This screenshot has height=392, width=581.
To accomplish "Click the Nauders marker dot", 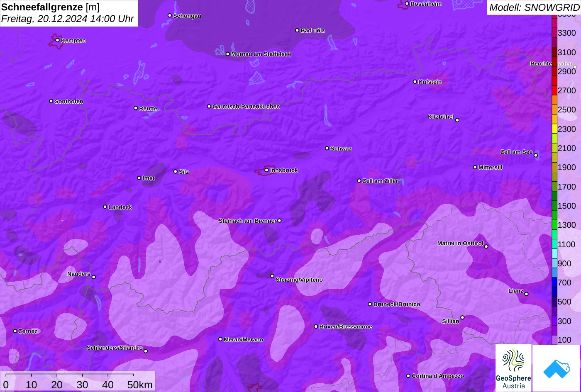I will (x=94, y=277).
